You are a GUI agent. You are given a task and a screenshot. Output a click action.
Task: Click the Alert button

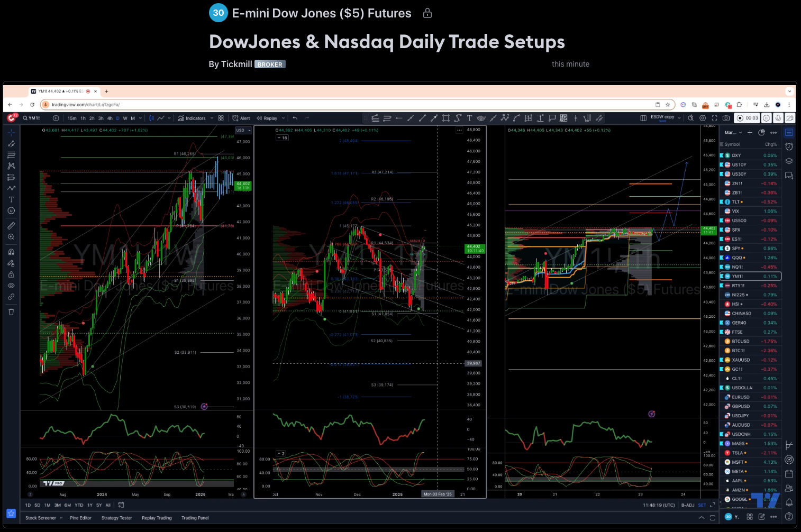click(241, 118)
